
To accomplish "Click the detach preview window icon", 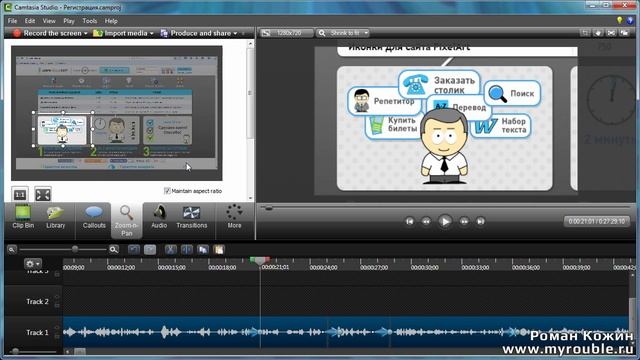I will tap(624, 33).
